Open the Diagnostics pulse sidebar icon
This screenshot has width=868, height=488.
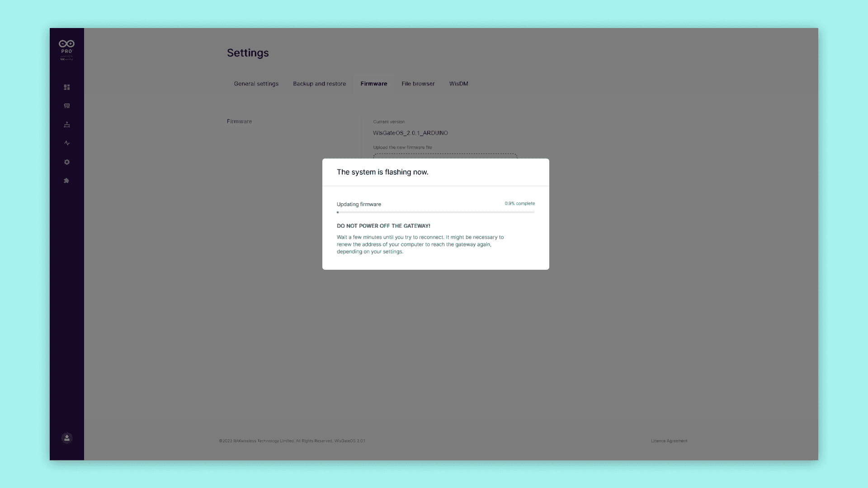pyautogui.click(x=67, y=143)
